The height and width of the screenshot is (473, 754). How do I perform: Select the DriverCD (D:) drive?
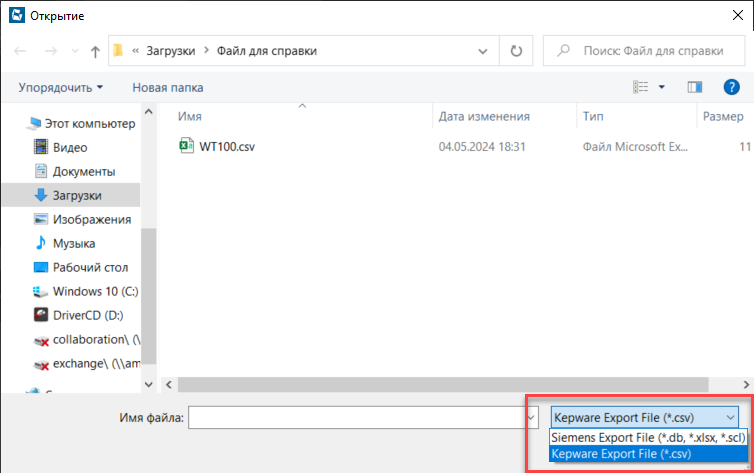point(78,315)
